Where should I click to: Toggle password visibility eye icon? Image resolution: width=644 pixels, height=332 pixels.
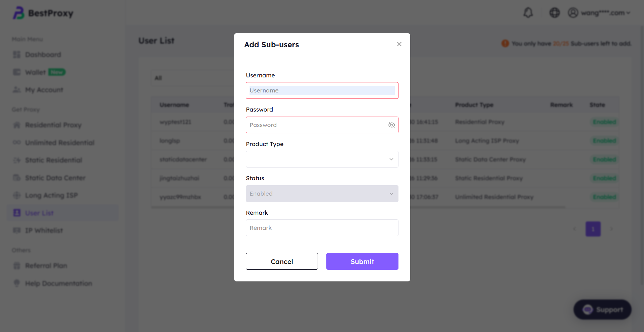pyautogui.click(x=391, y=125)
